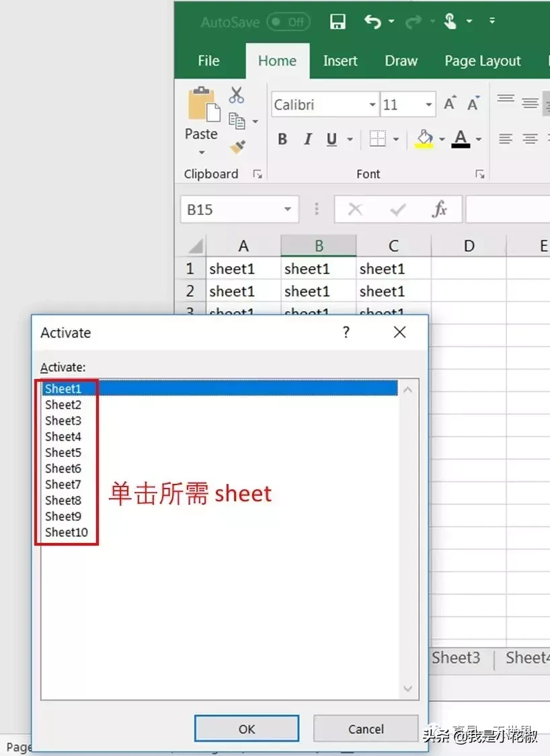Open the Undo history dropdown arrow

point(391,22)
